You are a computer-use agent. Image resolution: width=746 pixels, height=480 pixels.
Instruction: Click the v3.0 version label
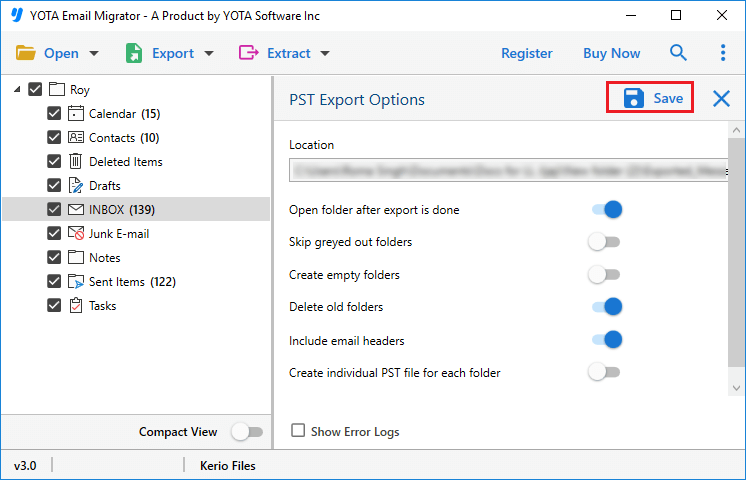(x=25, y=465)
